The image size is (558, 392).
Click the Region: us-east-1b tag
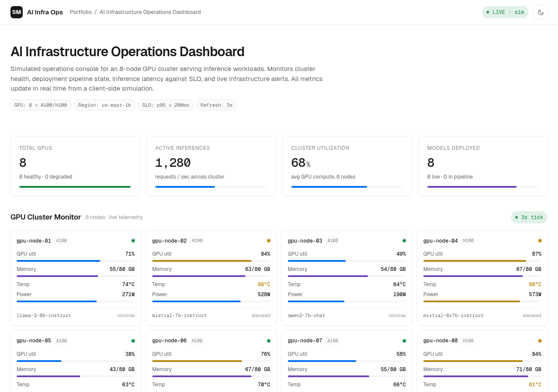click(x=105, y=105)
